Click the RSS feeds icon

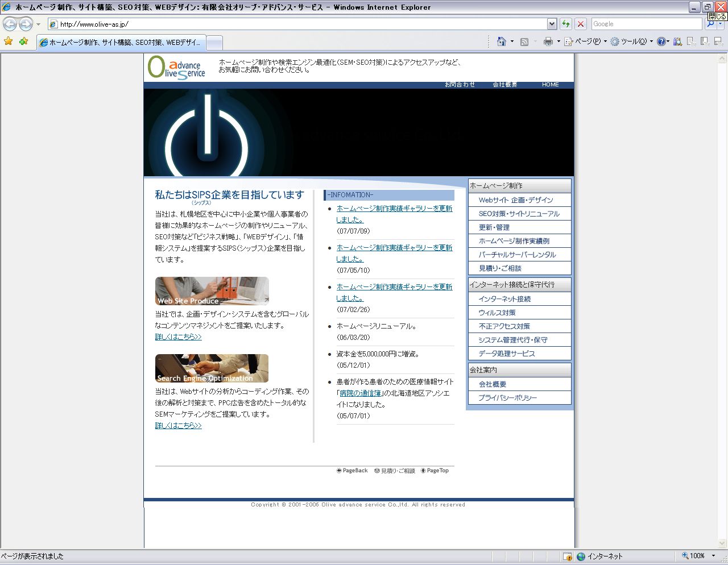[x=524, y=41]
